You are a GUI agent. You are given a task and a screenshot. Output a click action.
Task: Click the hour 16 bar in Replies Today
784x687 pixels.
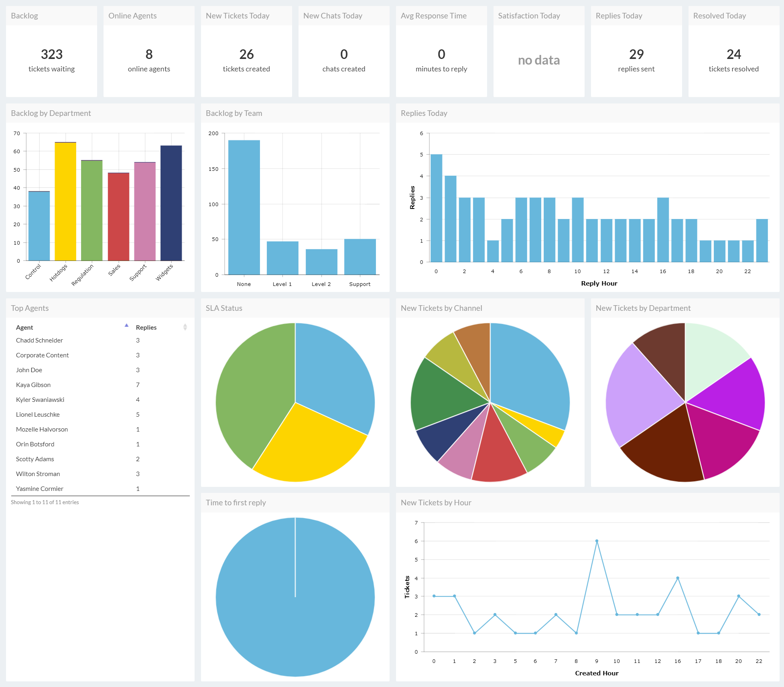(663, 230)
